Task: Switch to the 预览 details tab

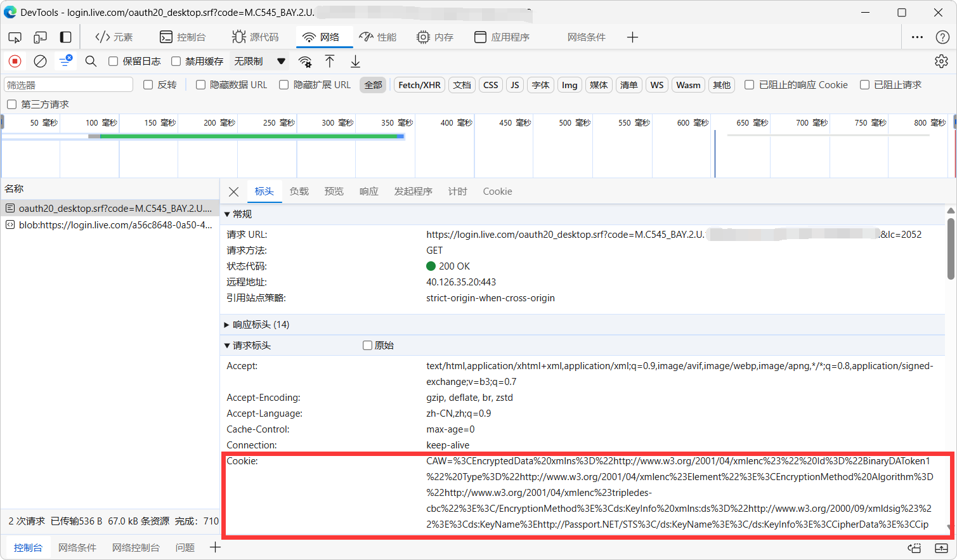Action: click(334, 192)
